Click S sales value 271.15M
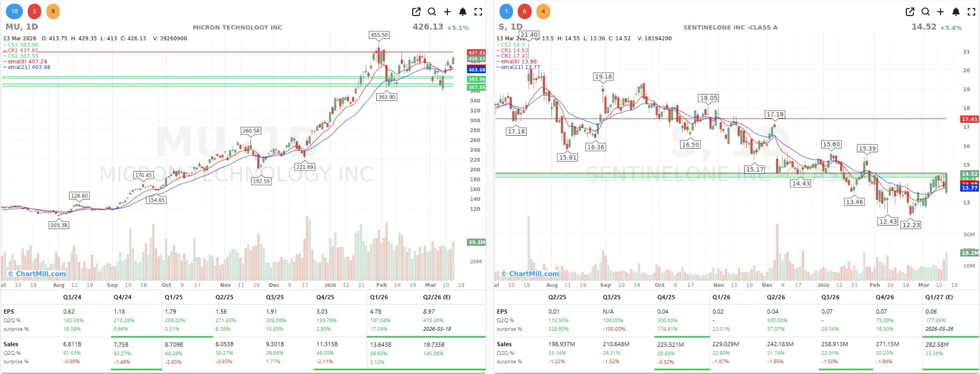The height and width of the screenshot is (374, 980). click(888, 345)
